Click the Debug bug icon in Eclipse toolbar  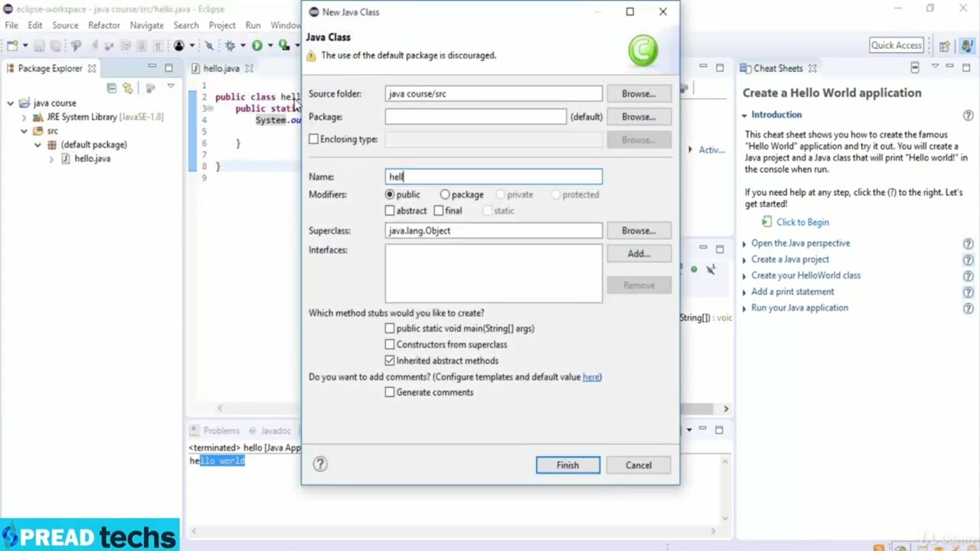(230, 46)
